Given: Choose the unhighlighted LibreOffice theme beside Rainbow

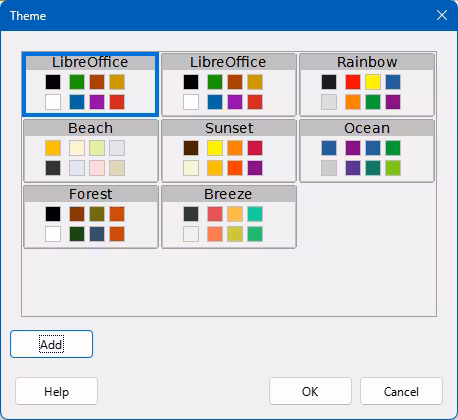Looking at the screenshot, I should (x=229, y=84).
